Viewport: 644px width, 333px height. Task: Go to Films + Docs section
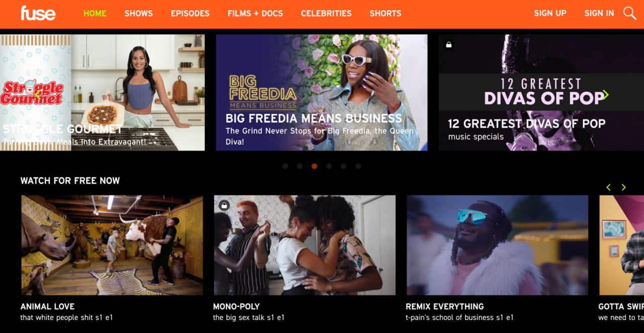click(x=255, y=14)
